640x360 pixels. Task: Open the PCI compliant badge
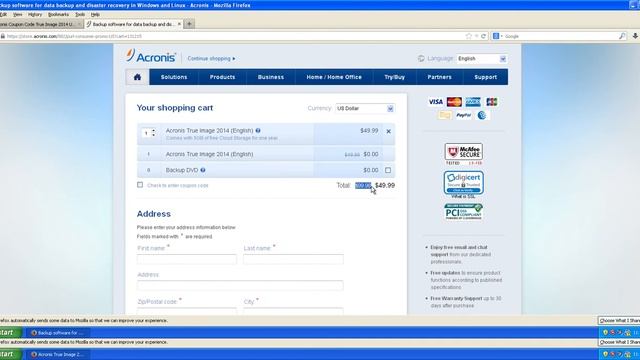464,211
